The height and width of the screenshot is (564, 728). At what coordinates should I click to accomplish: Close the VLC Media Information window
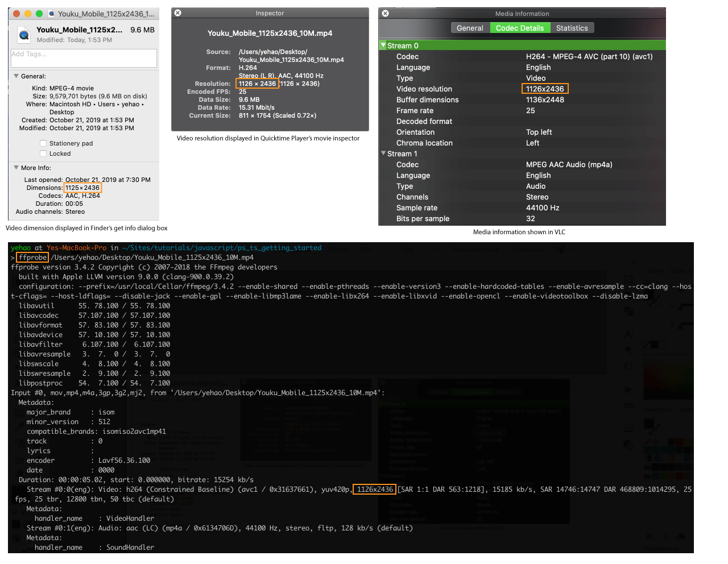[x=385, y=13]
